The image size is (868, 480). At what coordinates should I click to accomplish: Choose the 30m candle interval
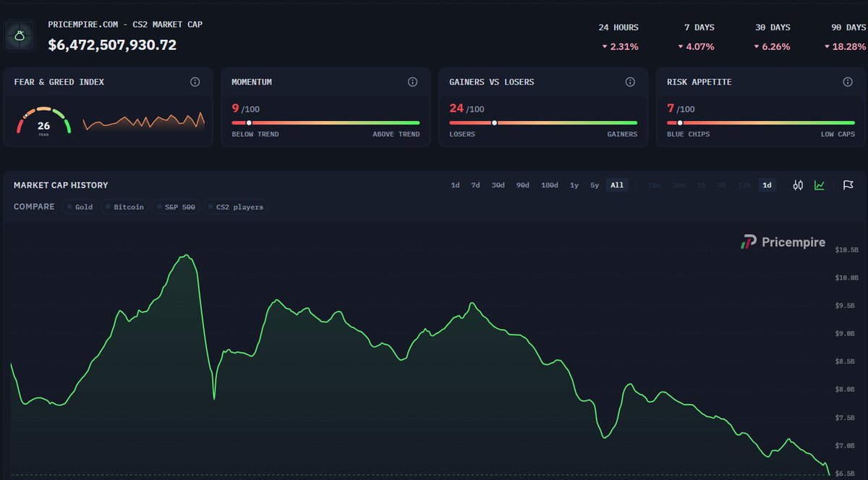[679, 185]
